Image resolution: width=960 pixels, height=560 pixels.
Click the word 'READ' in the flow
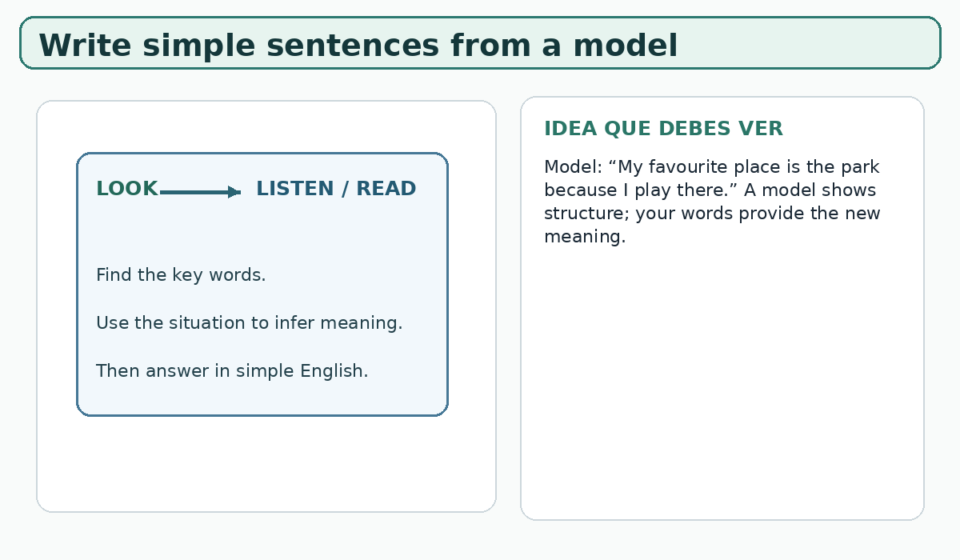point(386,189)
